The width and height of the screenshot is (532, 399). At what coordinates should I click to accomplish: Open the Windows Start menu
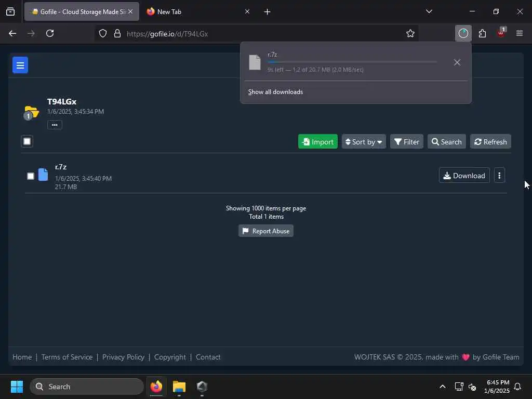coord(17,387)
